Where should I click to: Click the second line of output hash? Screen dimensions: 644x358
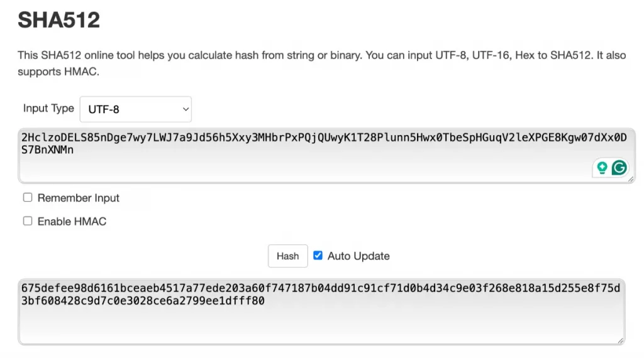[143, 301]
